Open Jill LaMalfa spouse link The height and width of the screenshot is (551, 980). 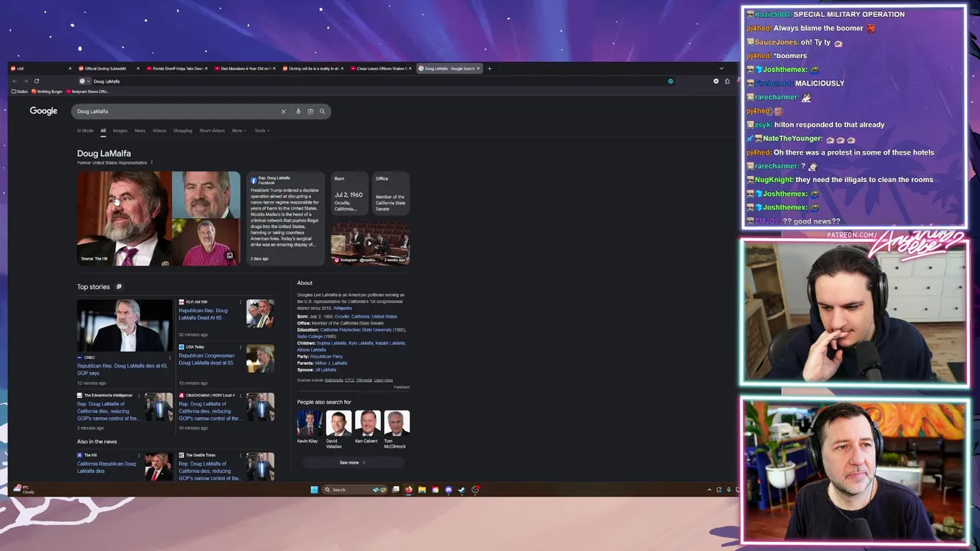pos(325,370)
